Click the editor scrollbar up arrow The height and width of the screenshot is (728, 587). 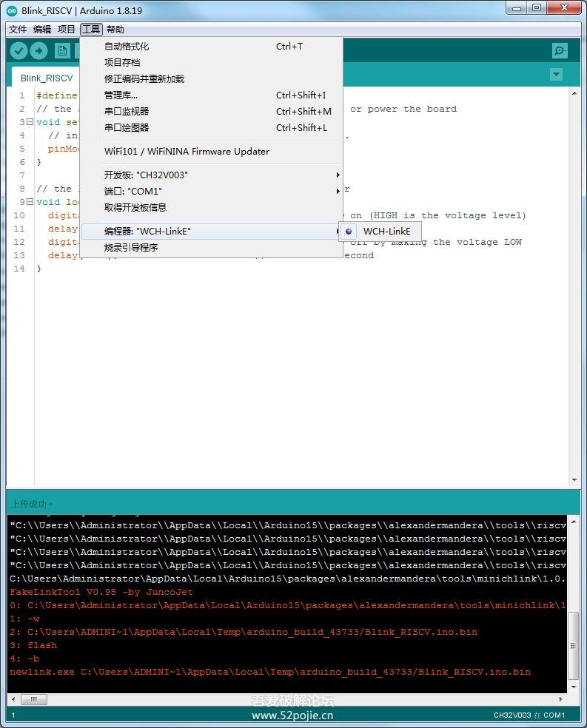pyautogui.click(x=574, y=93)
